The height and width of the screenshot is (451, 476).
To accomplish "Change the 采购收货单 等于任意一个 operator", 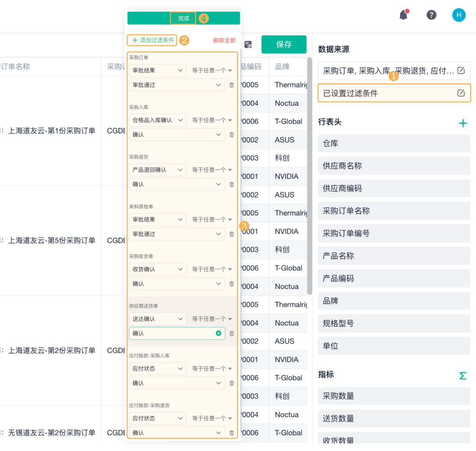I will click(x=212, y=269).
